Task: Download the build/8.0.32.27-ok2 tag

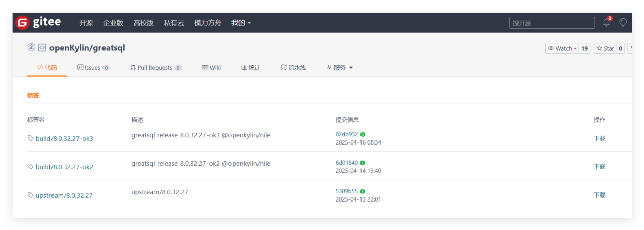Action: pos(599,166)
